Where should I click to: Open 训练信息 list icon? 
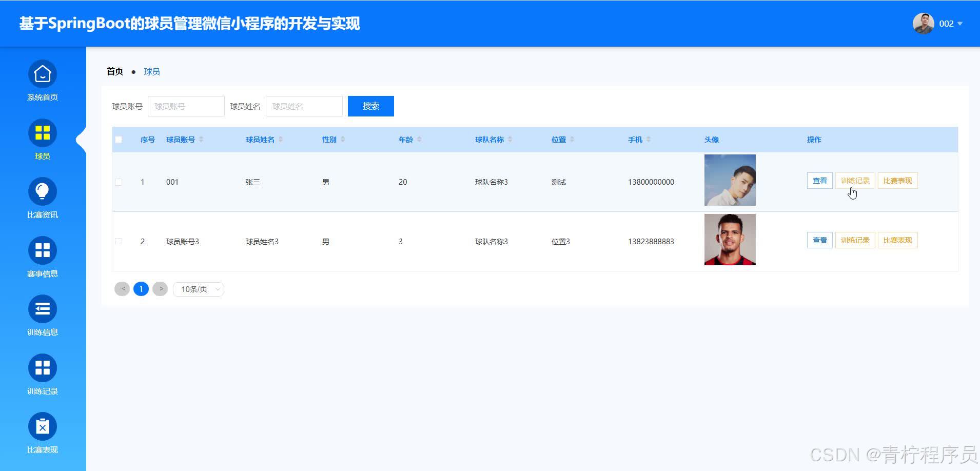(x=42, y=309)
